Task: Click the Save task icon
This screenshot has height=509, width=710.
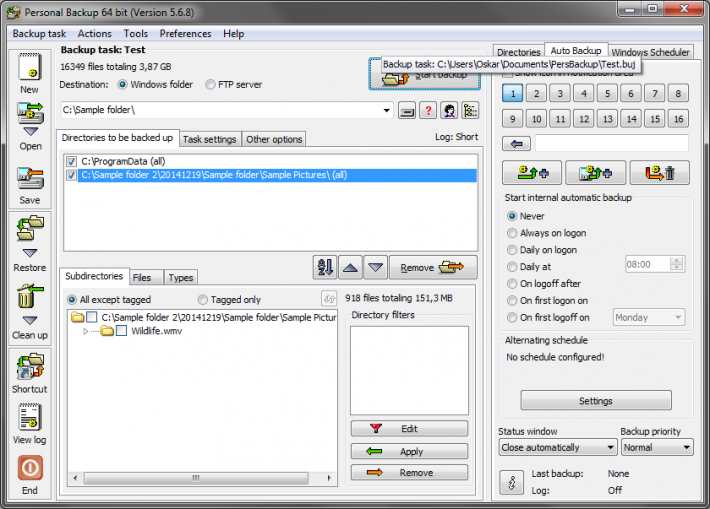Action: (30, 178)
